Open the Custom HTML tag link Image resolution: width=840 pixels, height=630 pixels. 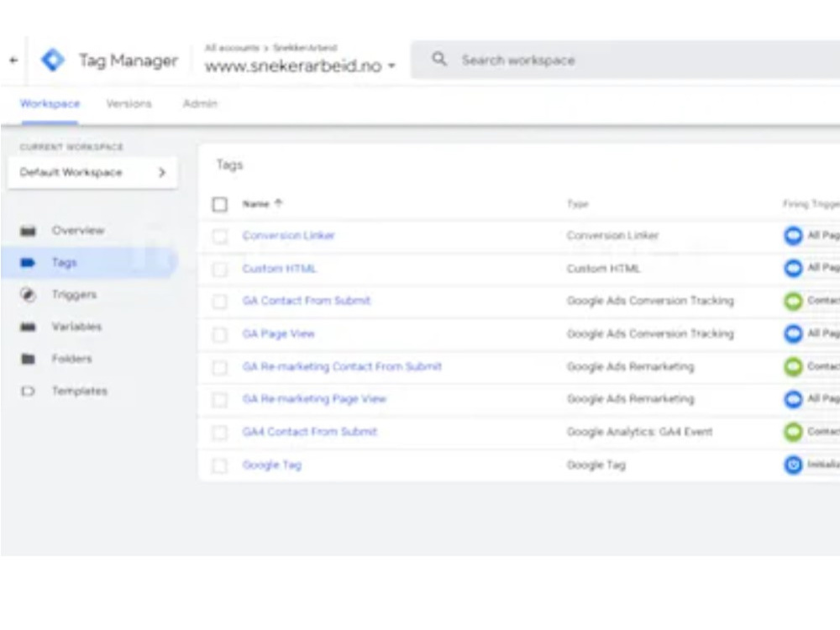pyautogui.click(x=279, y=269)
